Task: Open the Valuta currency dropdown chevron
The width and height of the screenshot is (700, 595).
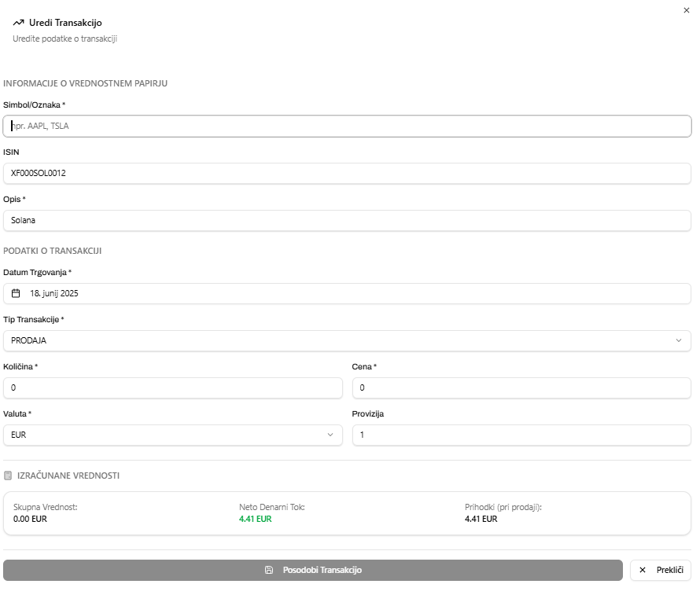Action: tap(330, 435)
